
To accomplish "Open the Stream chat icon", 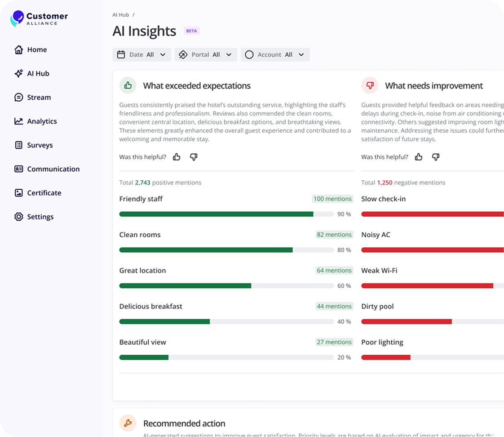I will [19, 97].
